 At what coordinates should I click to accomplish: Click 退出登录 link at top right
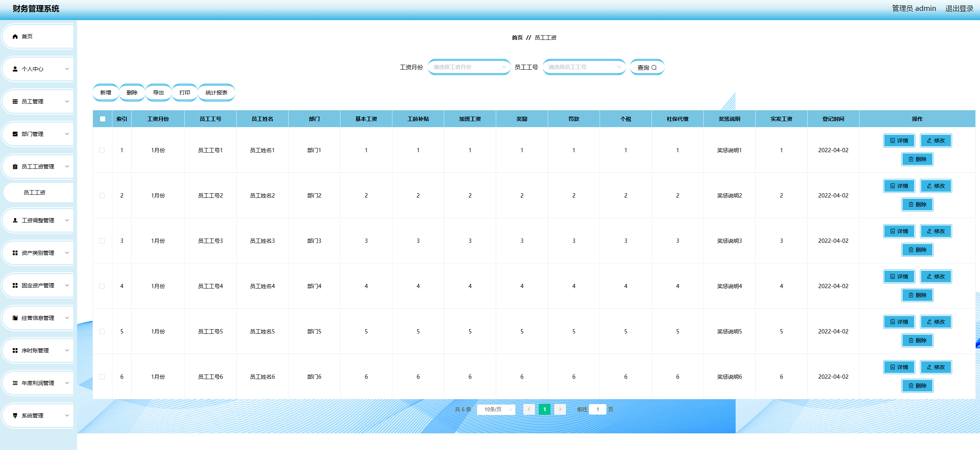coord(959,9)
